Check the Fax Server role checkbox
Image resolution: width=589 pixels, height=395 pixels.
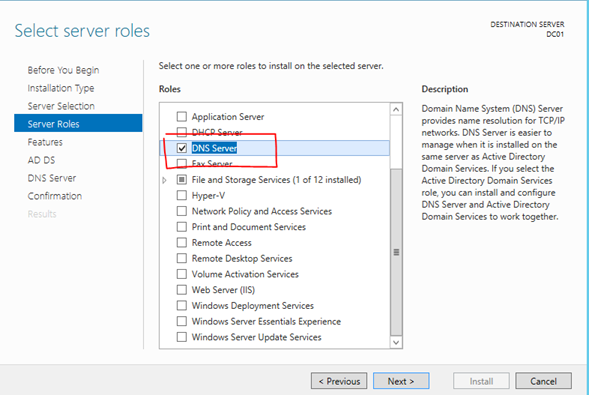point(182,164)
